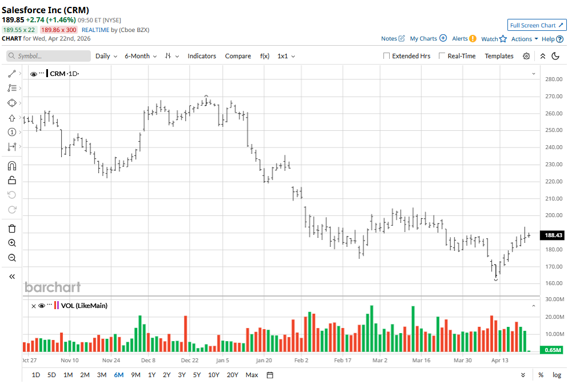Open the Daily frequency dropdown
This screenshot has width=576, height=392.
(106, 56)
